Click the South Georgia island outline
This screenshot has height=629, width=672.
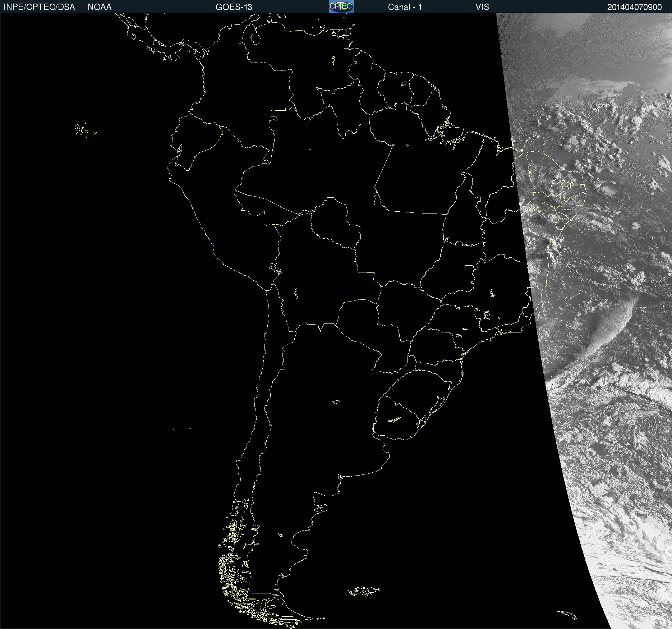[x=567, y=615]
